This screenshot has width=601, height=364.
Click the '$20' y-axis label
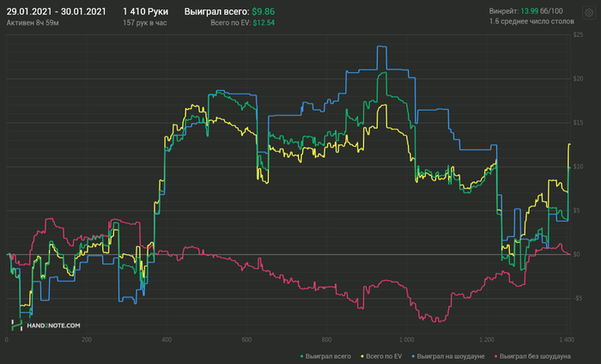click(x=578, y=79)
